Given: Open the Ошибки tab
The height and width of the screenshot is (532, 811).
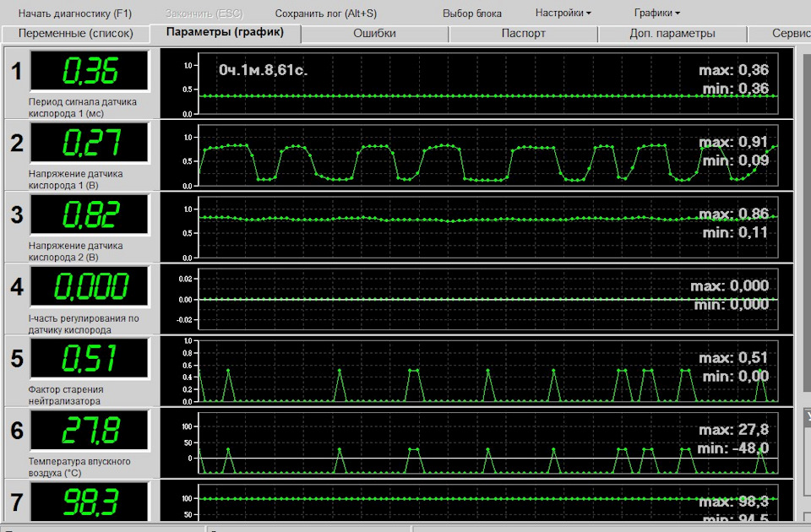Looking at the screenshot, I should tap(374, 34).
